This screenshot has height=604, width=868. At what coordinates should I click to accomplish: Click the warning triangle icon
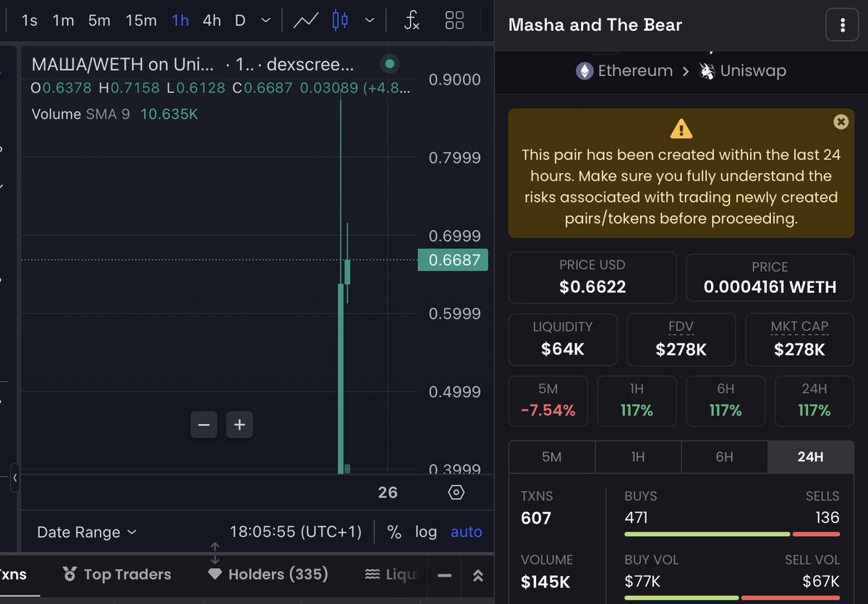681,129
